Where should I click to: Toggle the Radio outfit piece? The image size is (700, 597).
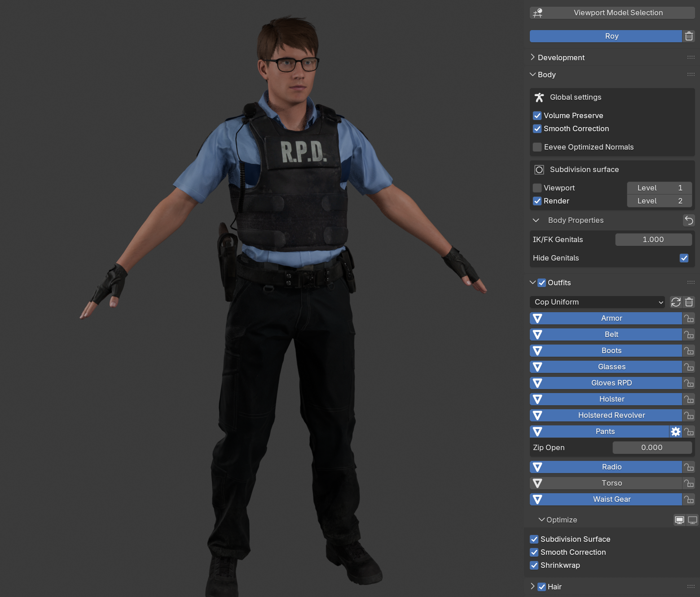pyautogui.click(x=606, y=467)
